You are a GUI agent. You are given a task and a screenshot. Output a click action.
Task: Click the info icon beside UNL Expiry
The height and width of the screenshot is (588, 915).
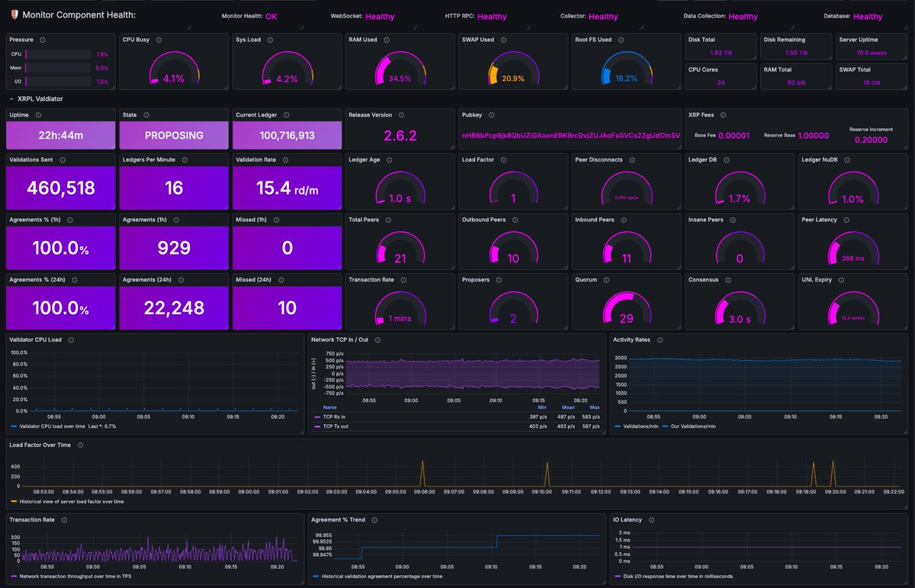(841, 279)
